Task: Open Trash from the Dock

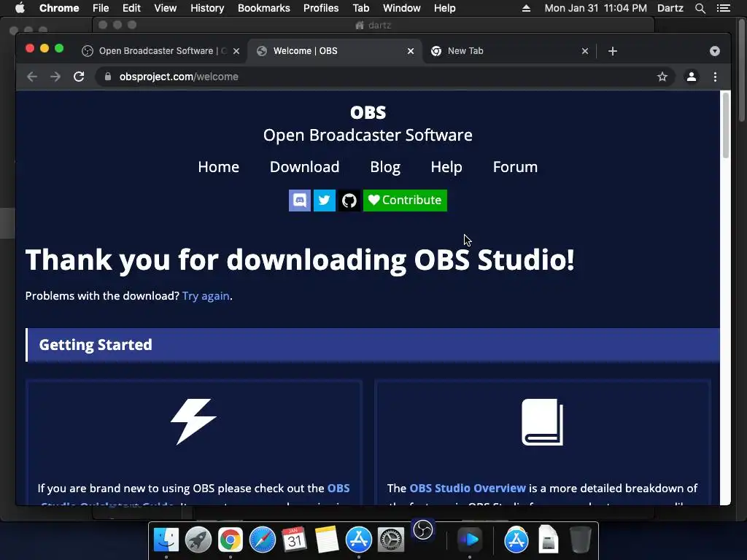Action: (x=580, y=540)
